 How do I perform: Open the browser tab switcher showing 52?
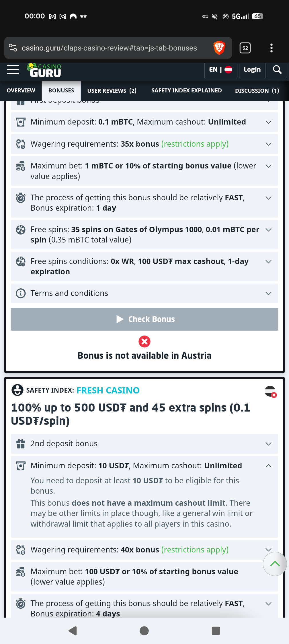click(x=245, y=48)
